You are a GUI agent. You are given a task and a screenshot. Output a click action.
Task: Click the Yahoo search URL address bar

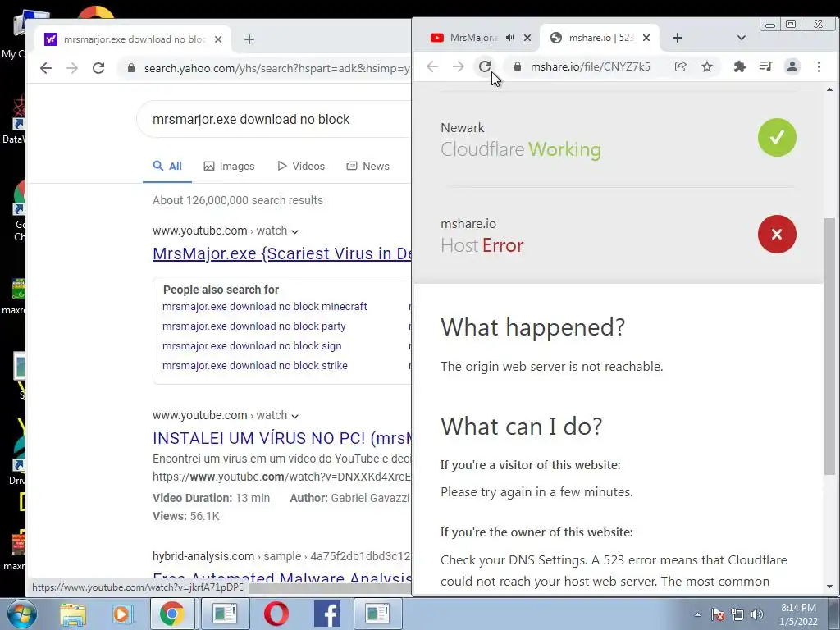(x=276, y=68)
